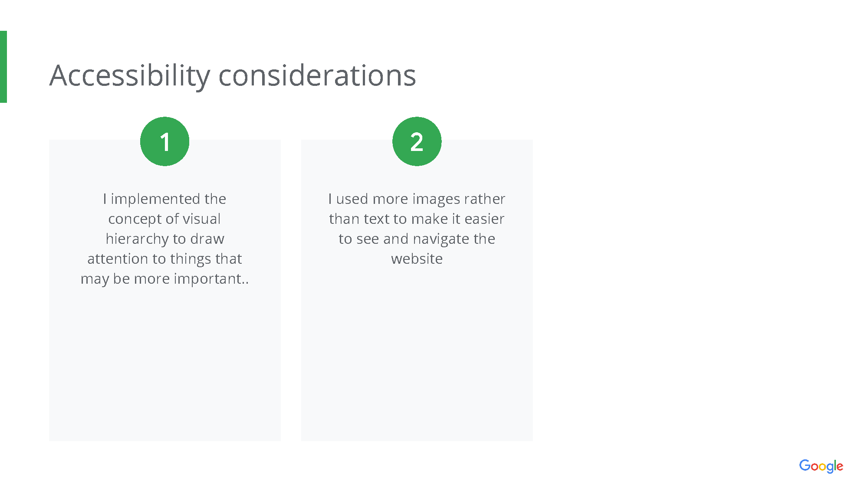Click the red e in Google logo
The width and height of the screenshot is (868, 488).
coord(840,467)
